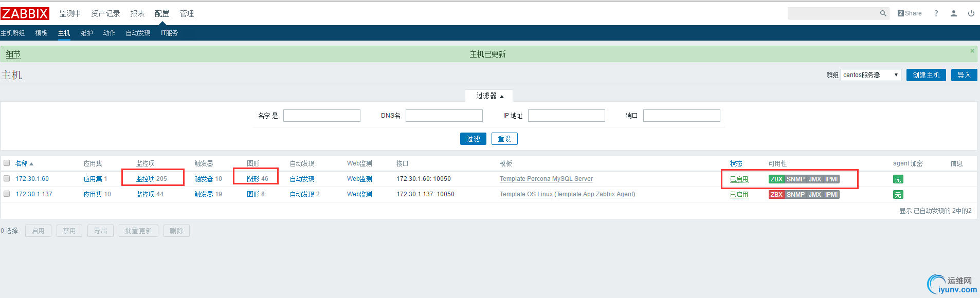Screen dimensions: 980x298
Task: Go to Actions submenu
Action: pos(110,33)
